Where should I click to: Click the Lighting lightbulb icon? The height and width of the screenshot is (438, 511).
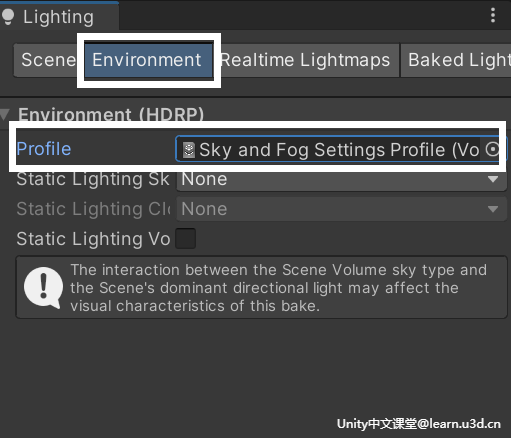[x=8, y=17]
